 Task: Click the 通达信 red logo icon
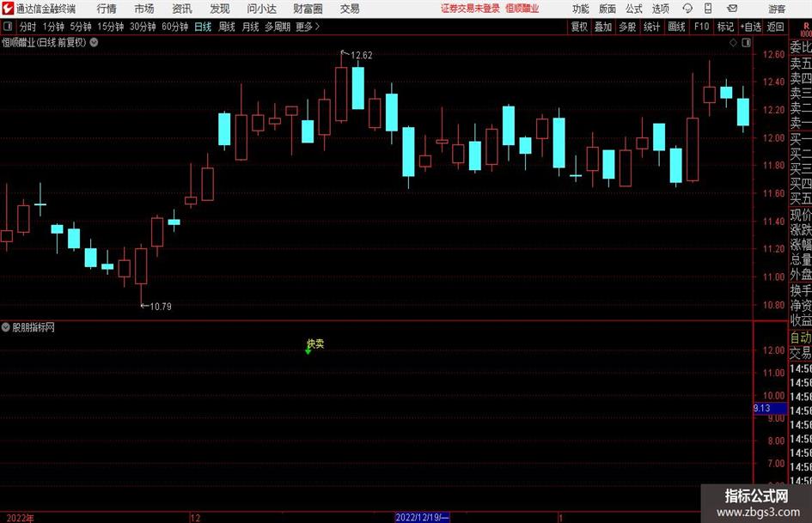[8, 9]
